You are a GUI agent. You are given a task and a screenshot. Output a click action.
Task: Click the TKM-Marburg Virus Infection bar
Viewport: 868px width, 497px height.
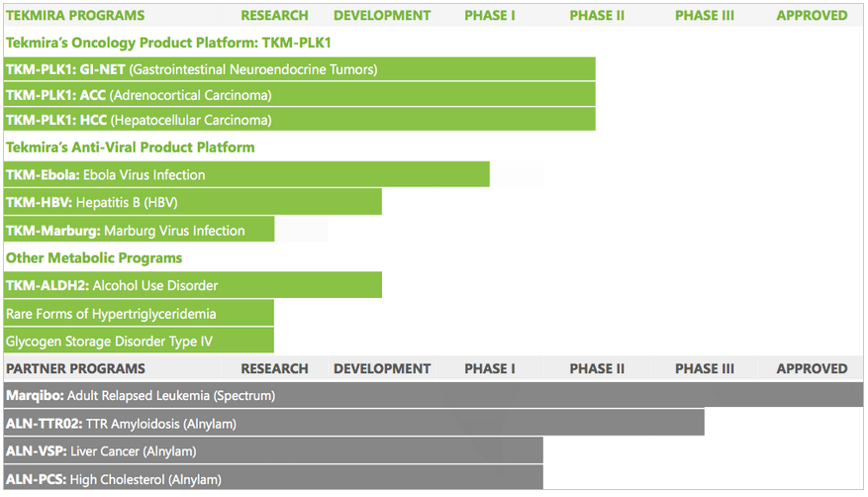[x=139, y=230]
